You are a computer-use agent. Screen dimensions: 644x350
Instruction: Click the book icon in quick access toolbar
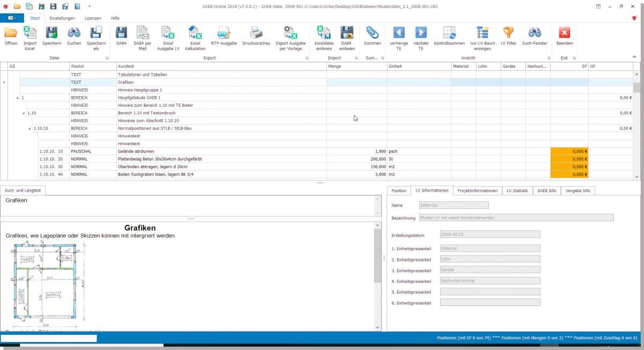click(x=77, y=6)
